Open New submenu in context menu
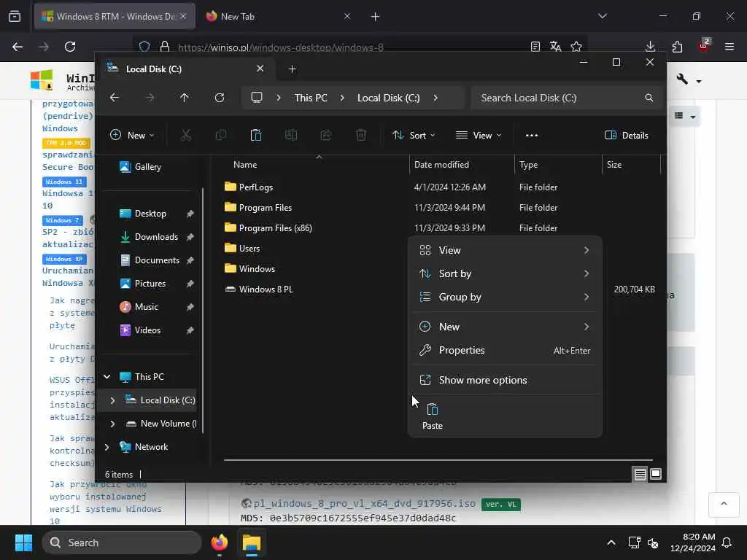This screenshot has height=560, width=747. coord(505,327)
